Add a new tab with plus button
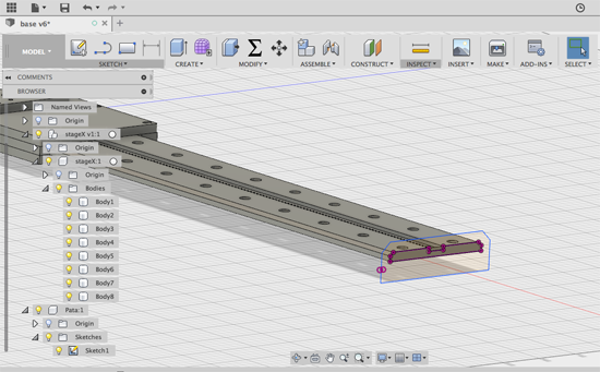The height and width of the screenshot is (372, 600). pyautogui.click(x=120, y=23)
